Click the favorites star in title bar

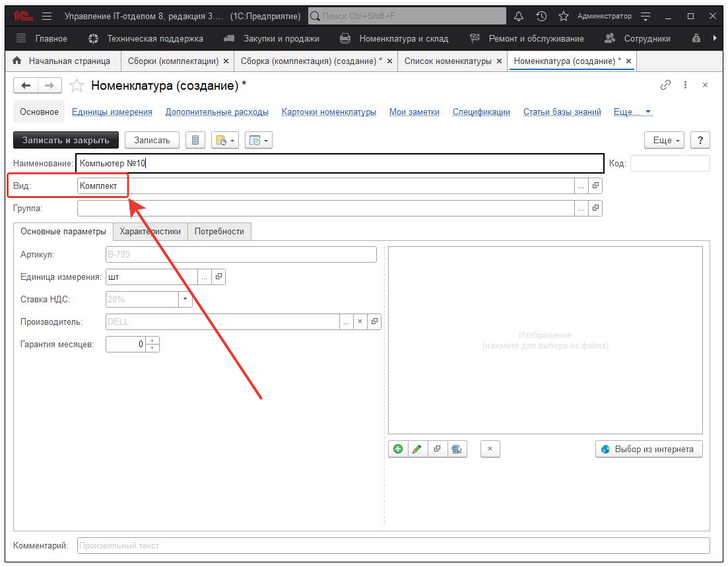pyautogui.click(x=563, y=16)
